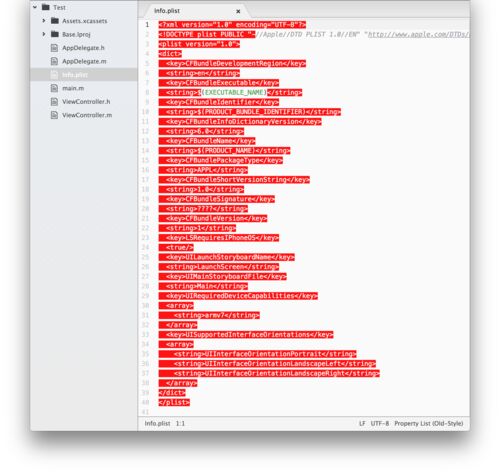Viewport: 500px width, 474px height.
Task: Collapse the Test project folder arrow
Action: pos(35,7)
